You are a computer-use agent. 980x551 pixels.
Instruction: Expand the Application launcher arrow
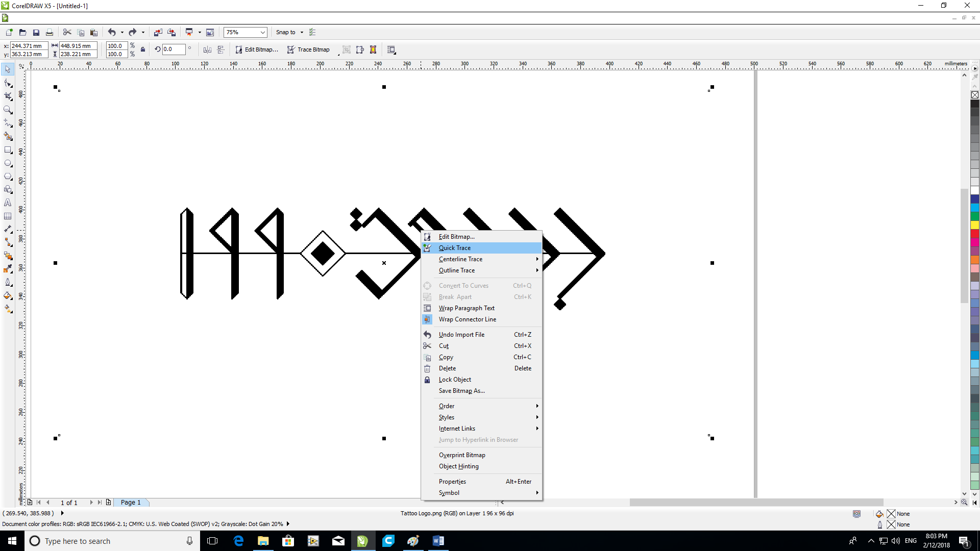point(200,32)
